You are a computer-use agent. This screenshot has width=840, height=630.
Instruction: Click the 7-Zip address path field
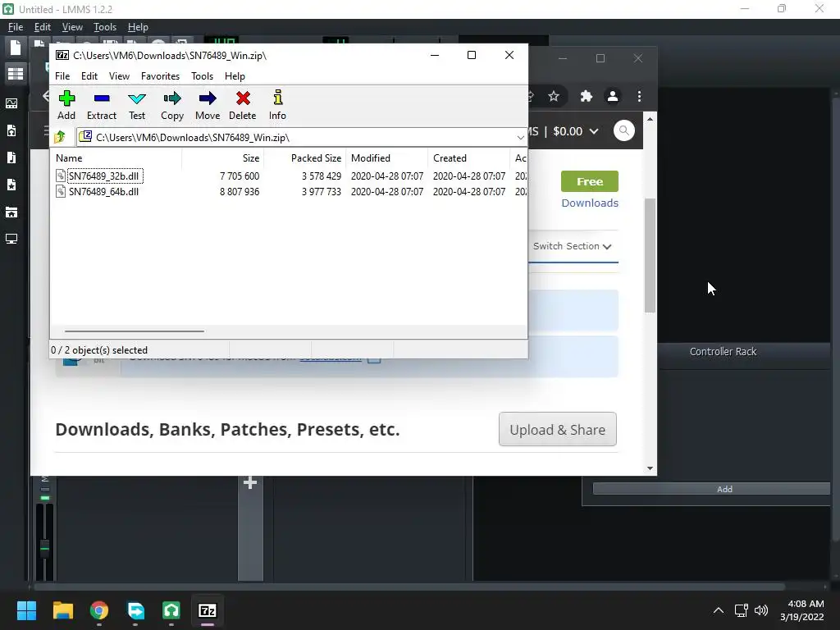[x=300, y=138]
